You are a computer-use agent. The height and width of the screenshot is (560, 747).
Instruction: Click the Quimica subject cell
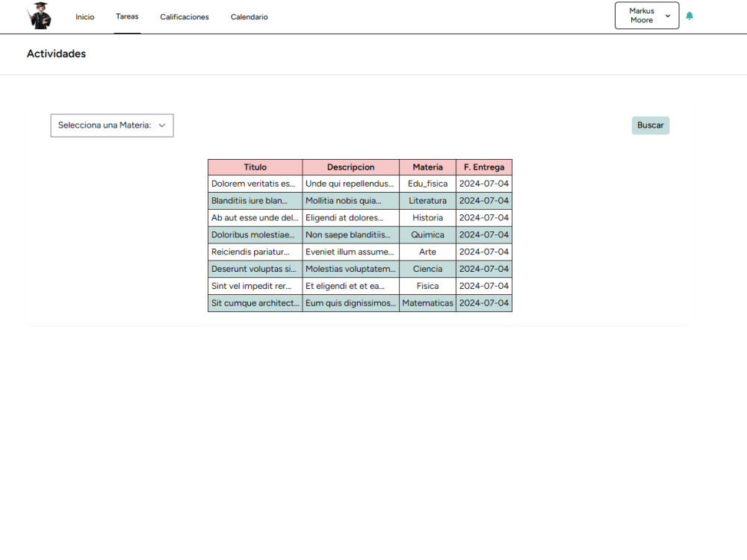[x=427, y=234]
